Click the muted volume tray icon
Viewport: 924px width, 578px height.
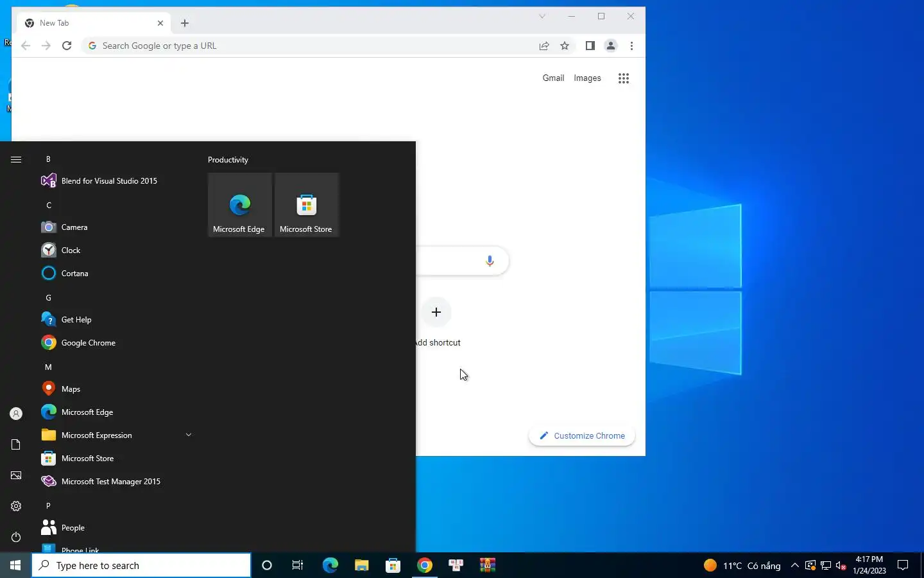coord(841,566)
